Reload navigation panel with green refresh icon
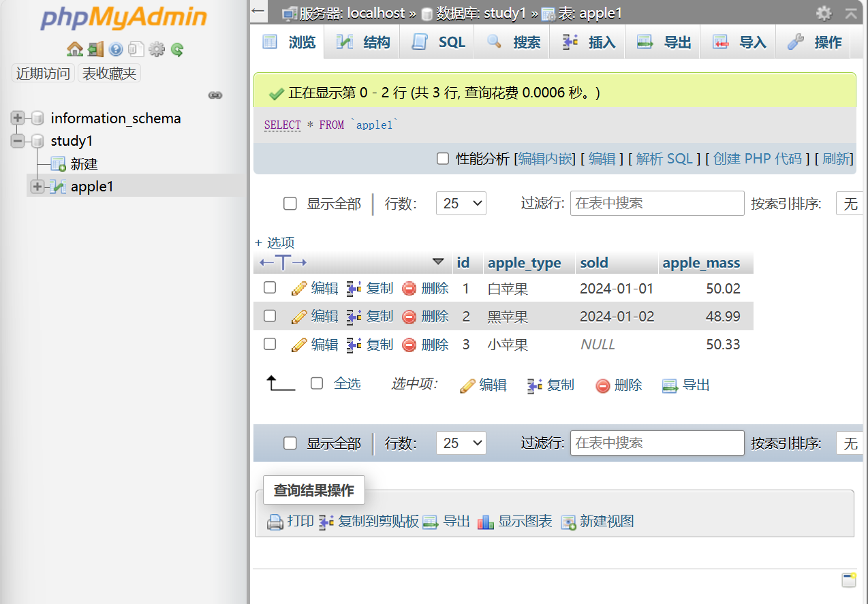This screenshot has height=604, width=868. 177,49
